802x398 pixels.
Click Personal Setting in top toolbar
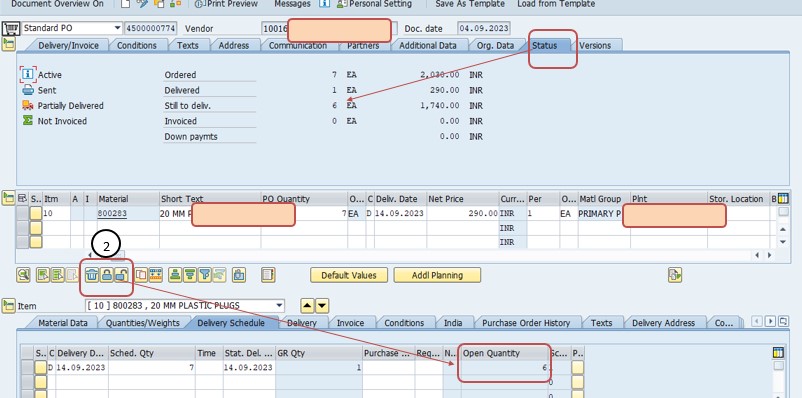(x=374, y=4)
